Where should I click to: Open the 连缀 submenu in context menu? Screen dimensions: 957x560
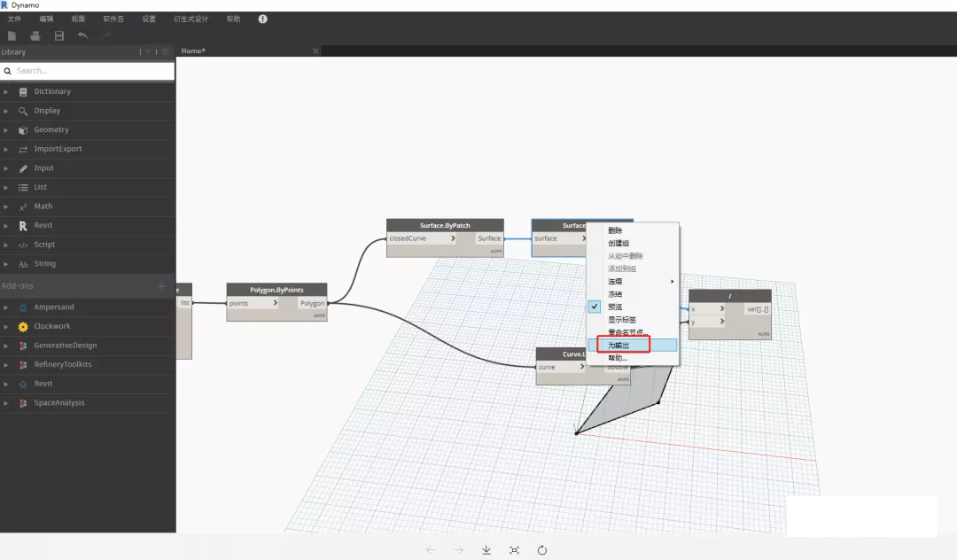[x=633, y=281]
